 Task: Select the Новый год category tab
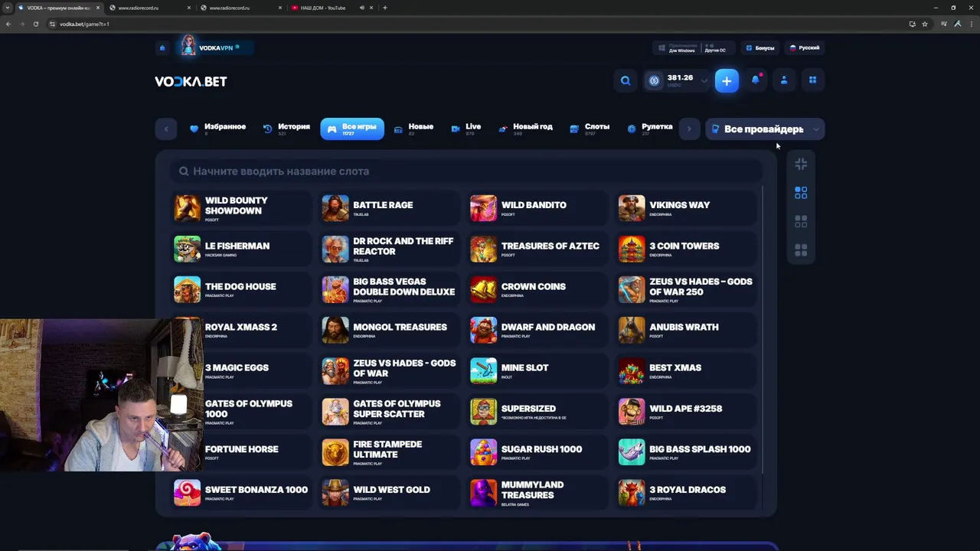(525, 129)
